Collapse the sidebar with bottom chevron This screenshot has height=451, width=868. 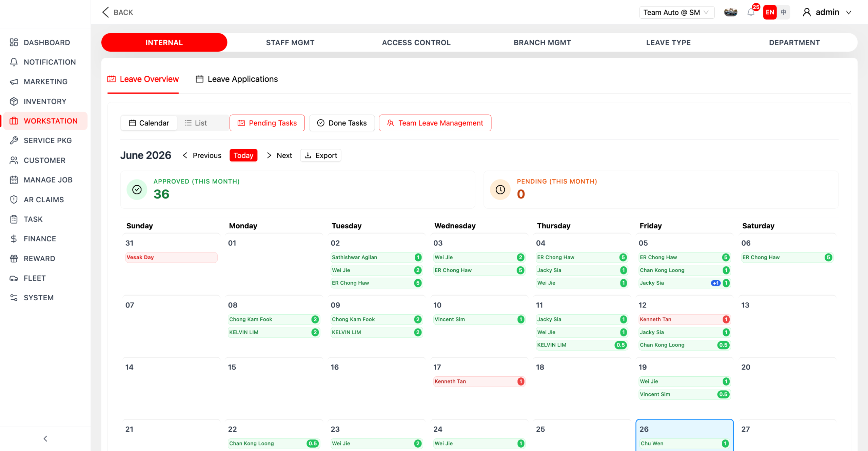(45, 439)
